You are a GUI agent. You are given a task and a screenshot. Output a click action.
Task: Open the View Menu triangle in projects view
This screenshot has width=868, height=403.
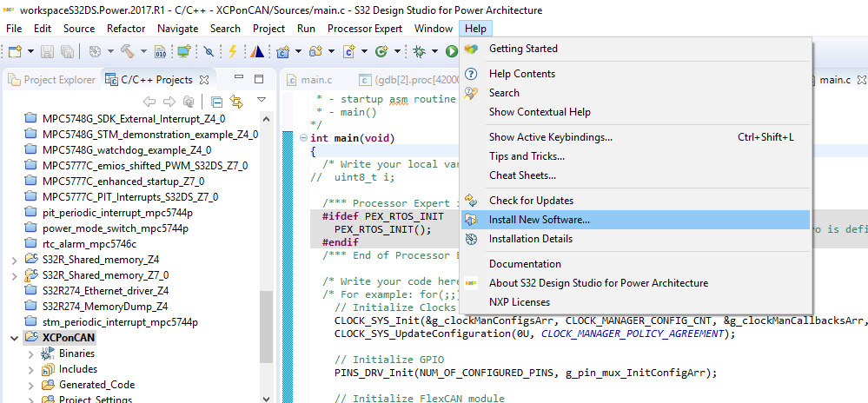coord(262,100)
